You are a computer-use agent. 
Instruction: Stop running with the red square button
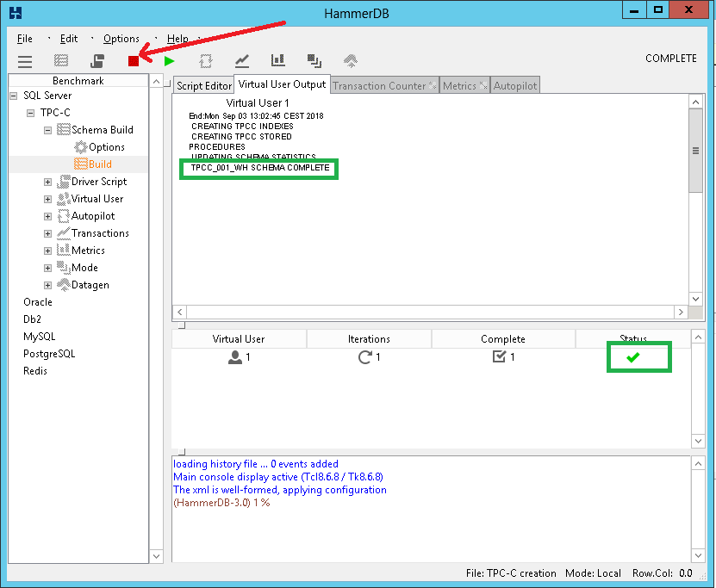pos(134,61)
